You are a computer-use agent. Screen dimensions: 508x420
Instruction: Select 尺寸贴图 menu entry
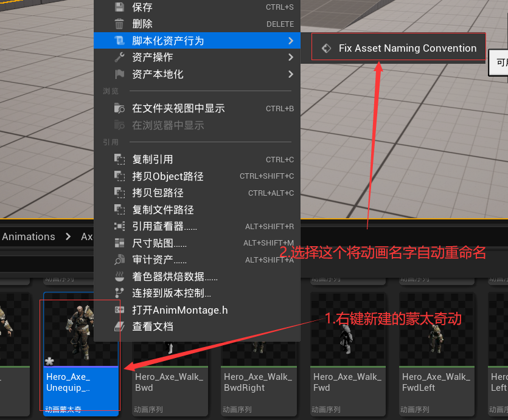tap(197, 243)
